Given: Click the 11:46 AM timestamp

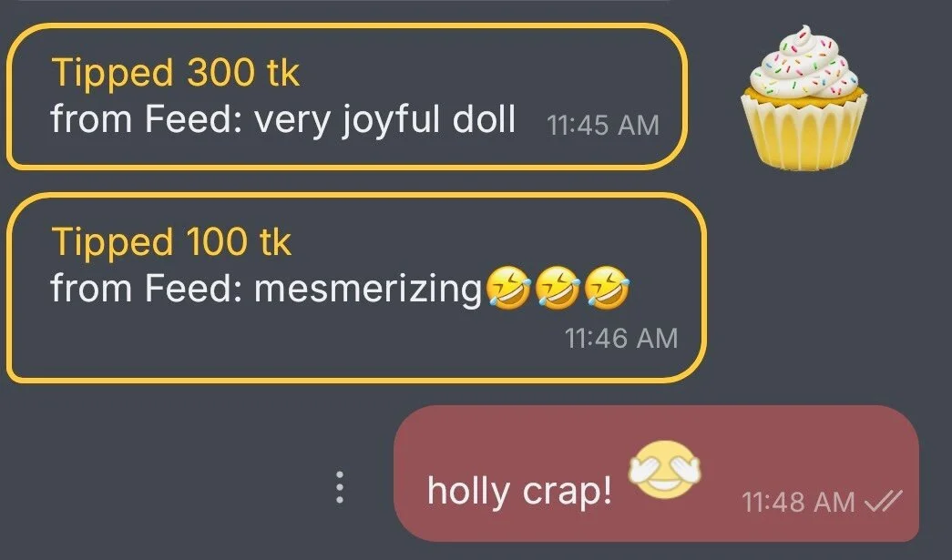Looking at the screenshot, I should (x=621, y=338).
